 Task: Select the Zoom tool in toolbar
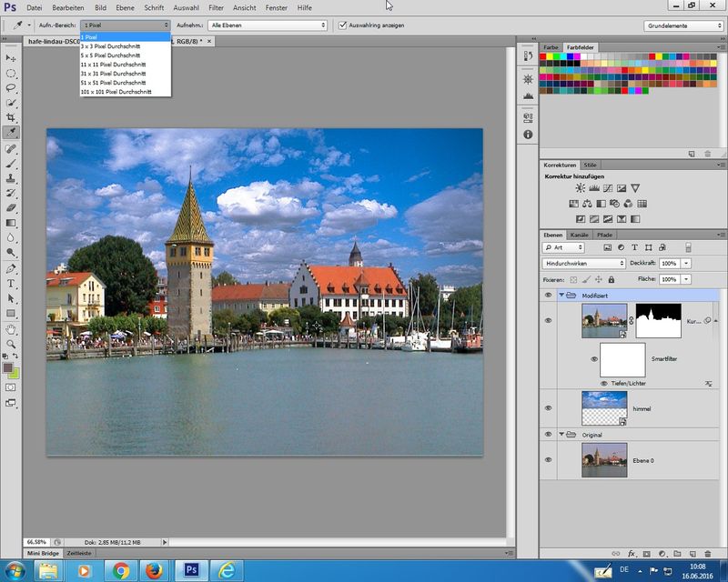click(x=11, y=344)
